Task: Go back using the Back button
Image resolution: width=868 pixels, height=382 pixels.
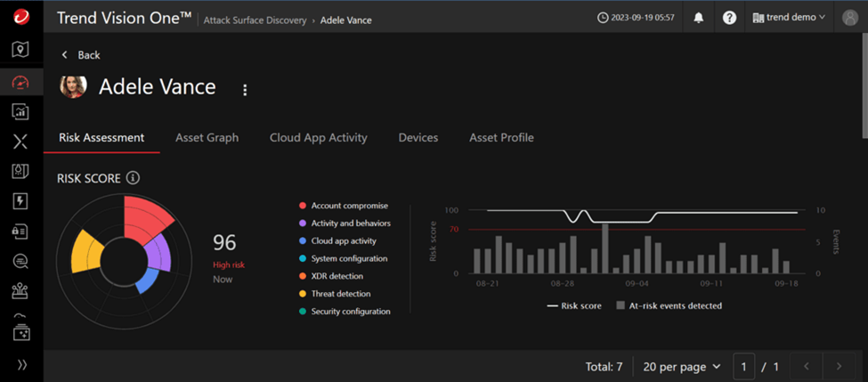Action: pos(81,55)
